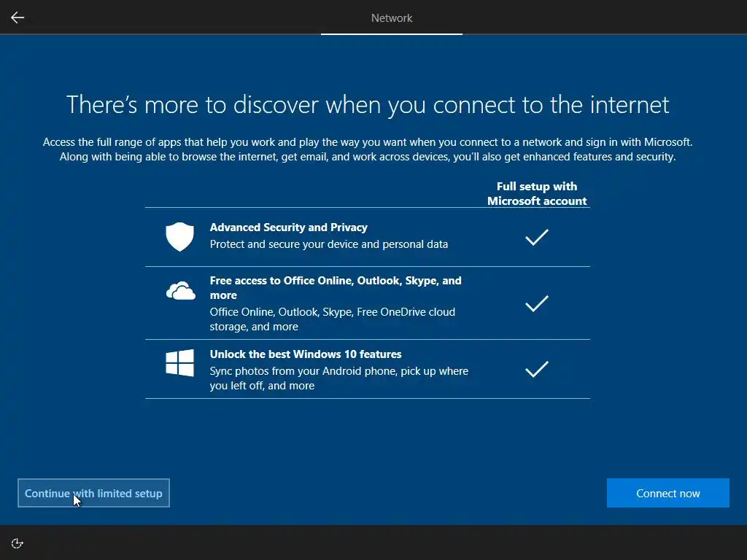This screenshot has height=560, width=747.
Task: Click Unlock the best Windows 10 features
Action: [306, 354]
